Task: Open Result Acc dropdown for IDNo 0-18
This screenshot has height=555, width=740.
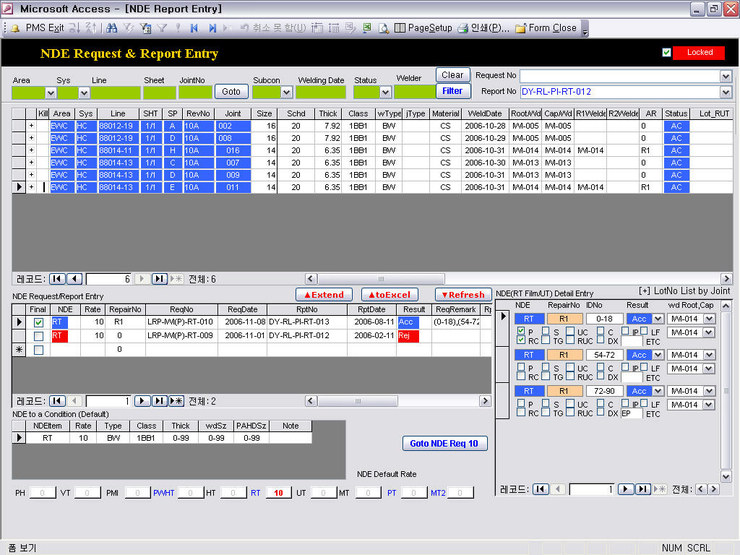Action: pyautogui.click(x=658, y=319)
